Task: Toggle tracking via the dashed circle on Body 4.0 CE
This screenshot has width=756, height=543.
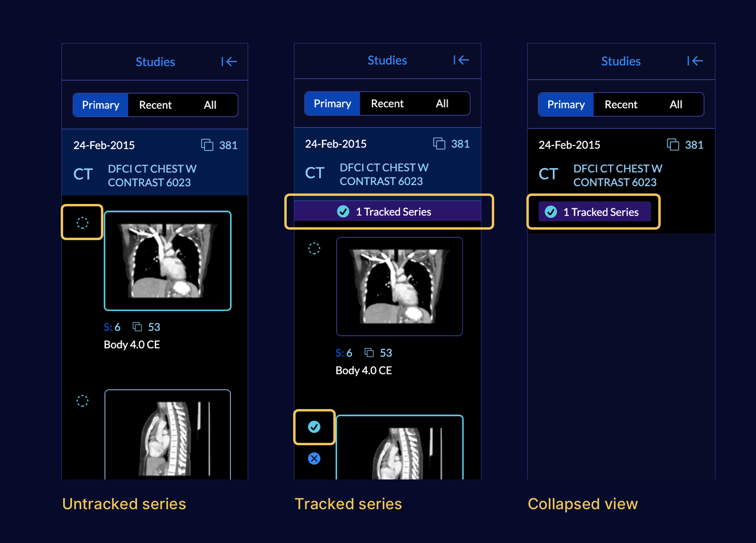Action: 82,222
